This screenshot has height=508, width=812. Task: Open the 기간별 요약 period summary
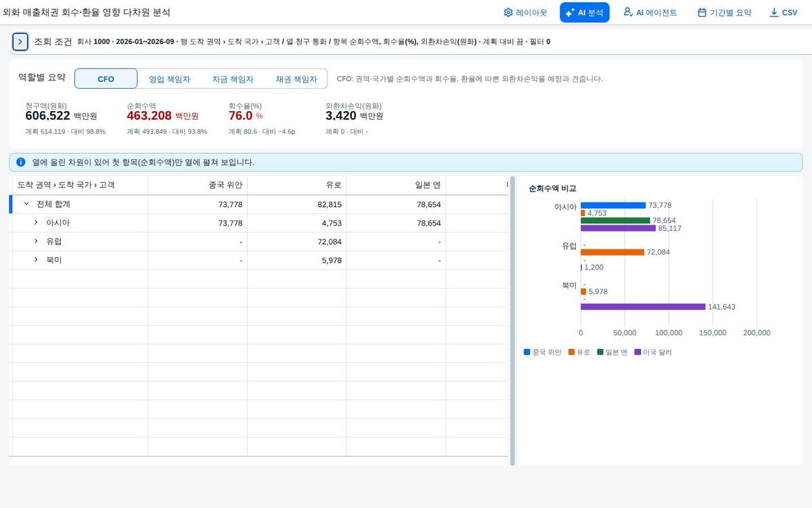coord(724,12)
